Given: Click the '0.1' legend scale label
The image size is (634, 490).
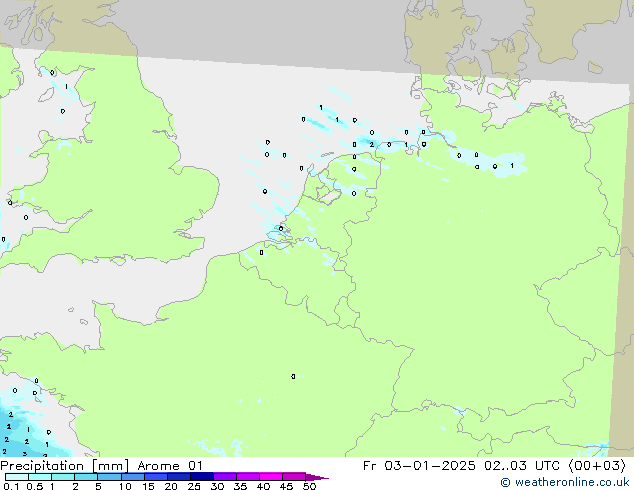Looking at the screenshot, I should (x=11, y=486).
